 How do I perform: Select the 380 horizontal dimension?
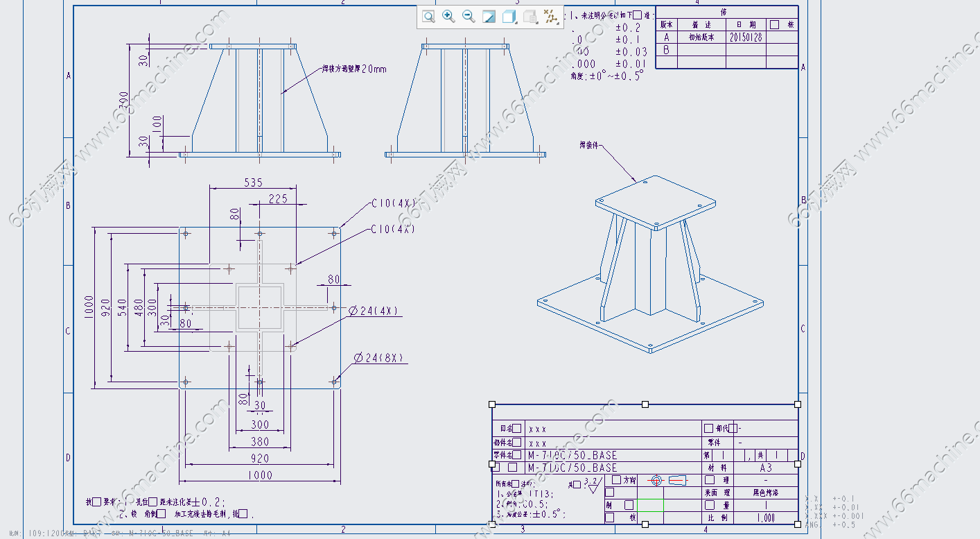click(260, 441)
